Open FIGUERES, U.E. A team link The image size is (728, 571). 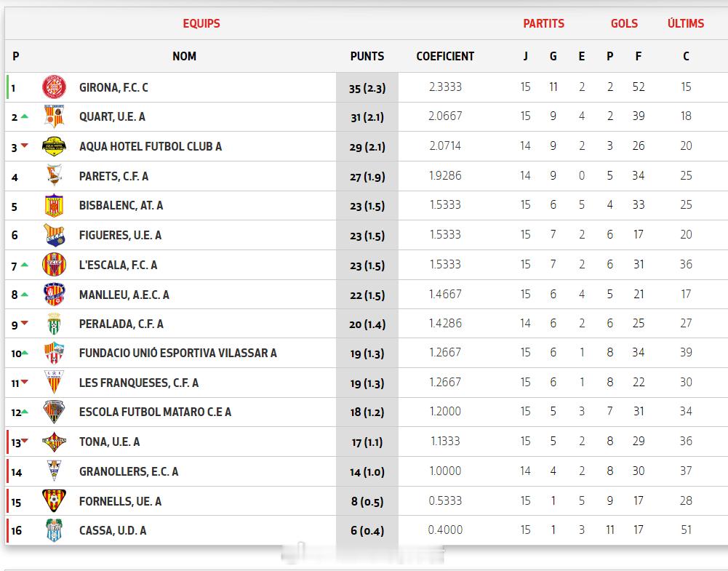120,235
